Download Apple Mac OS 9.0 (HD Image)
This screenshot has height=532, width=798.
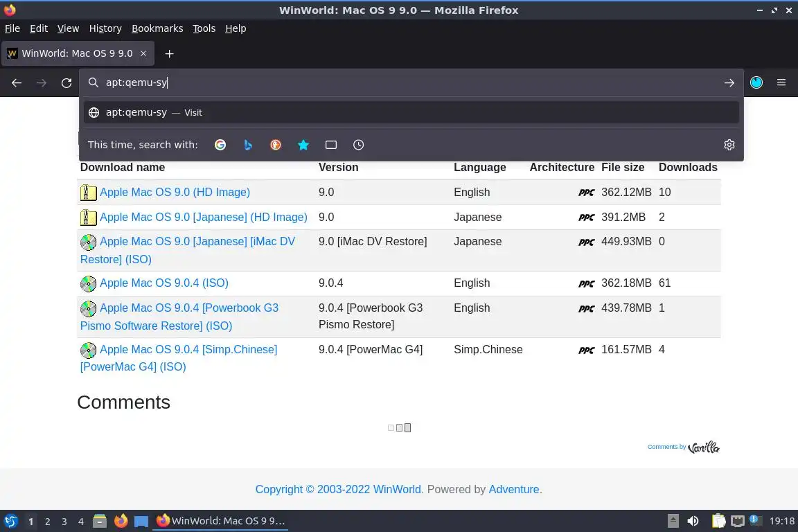(175, 193)
